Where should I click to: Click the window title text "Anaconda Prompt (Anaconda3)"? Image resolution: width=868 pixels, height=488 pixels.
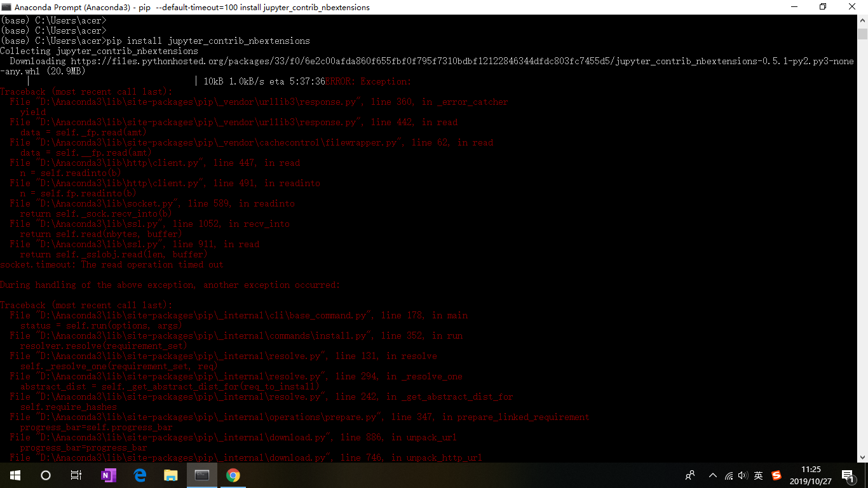click(72, 7)
